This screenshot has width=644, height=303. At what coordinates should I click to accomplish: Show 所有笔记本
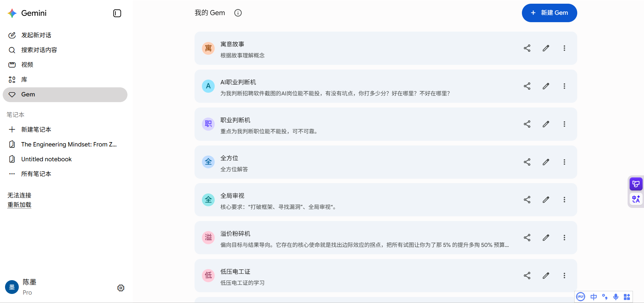[x=65, y=174]
